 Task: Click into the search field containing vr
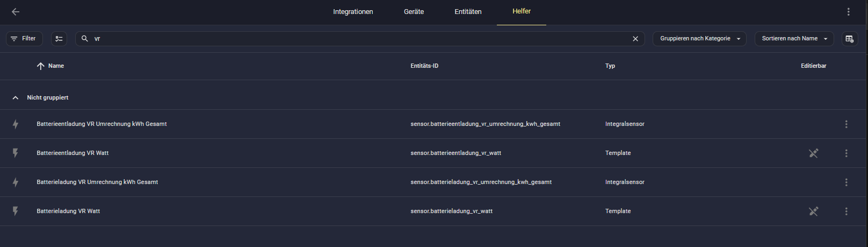coord(355,39)
